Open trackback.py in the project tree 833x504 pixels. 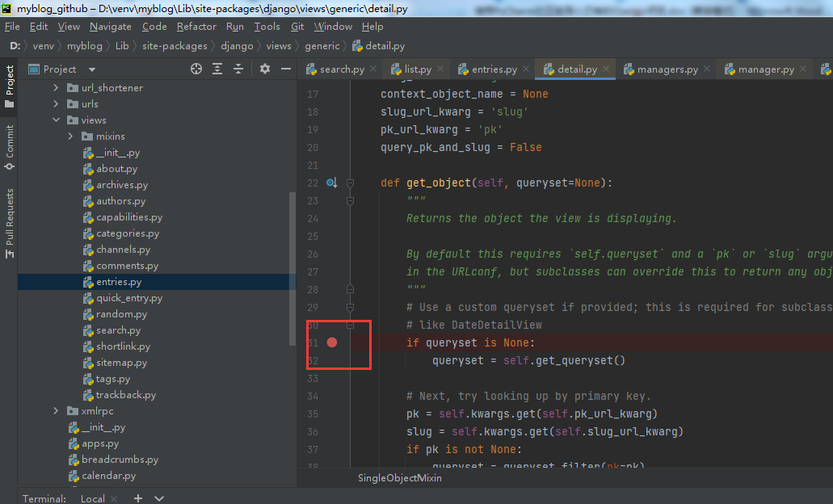pyautogui.click(x=125, y=395)
